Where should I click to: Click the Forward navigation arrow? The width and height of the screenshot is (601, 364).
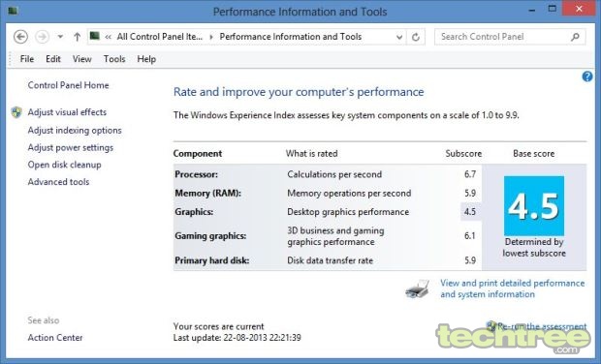click(42, 37)
